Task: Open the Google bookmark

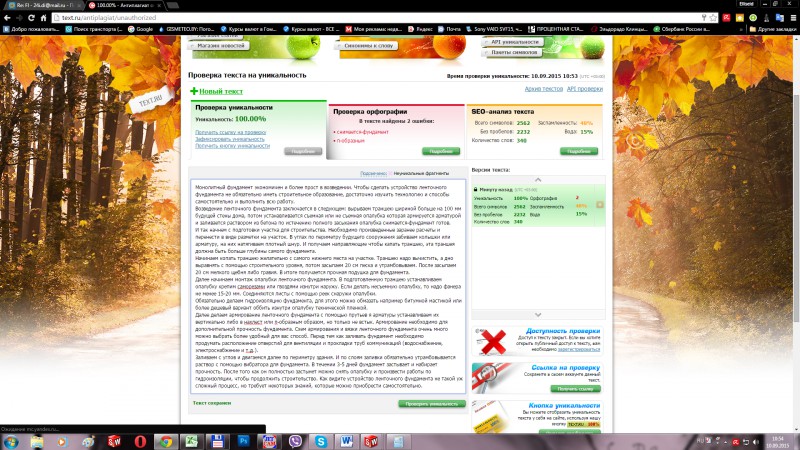Action: coord(140,29)
